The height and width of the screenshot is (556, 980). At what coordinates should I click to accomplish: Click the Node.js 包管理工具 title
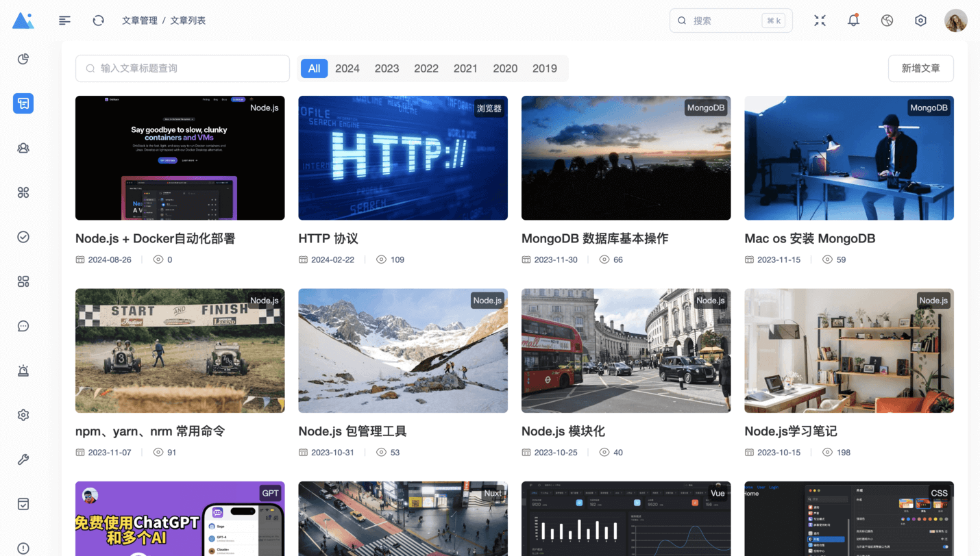(x=352, y=431)
